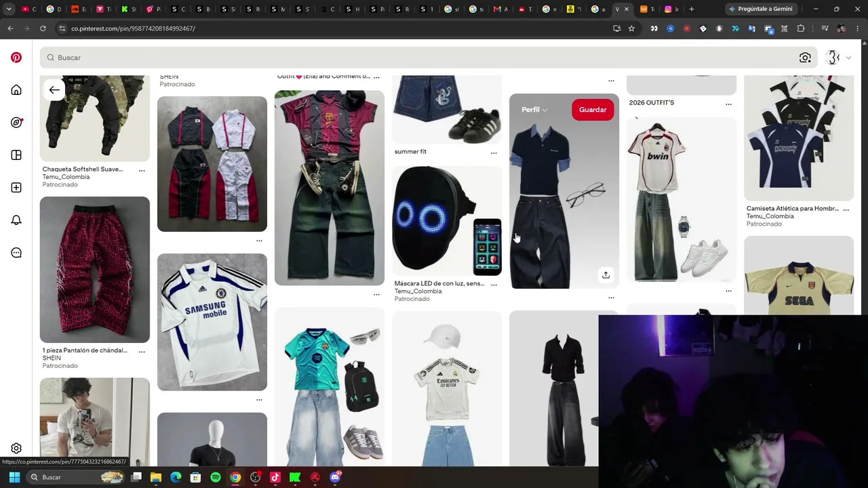Screen dimensions: 868x488
Task: Open Temu_Colombia link under Máscara LED
Action: pos(418,291)
